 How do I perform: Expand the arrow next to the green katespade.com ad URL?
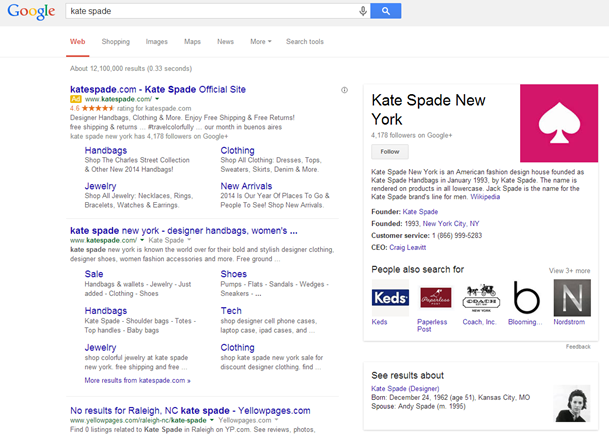(155, 100)
